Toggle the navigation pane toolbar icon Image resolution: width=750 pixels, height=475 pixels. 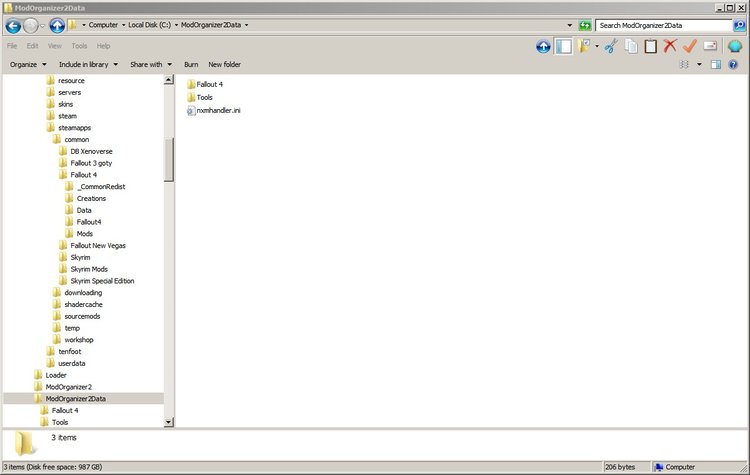pos(563,46)
